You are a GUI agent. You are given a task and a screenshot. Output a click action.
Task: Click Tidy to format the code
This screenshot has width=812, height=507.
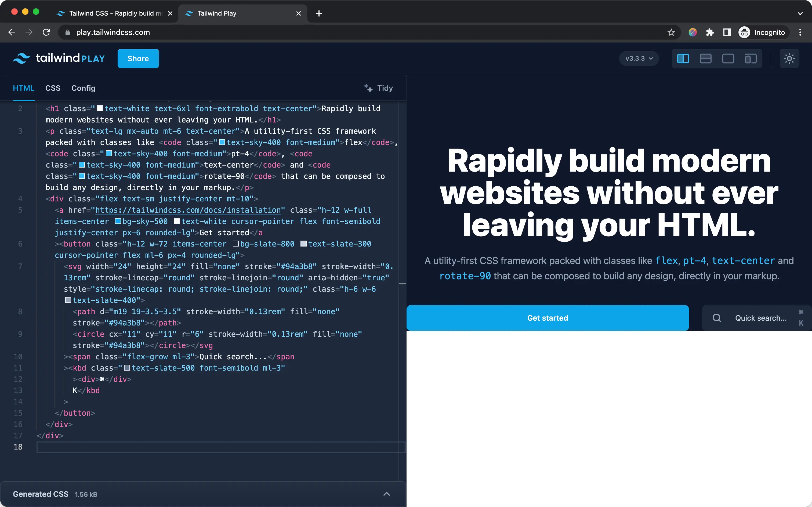(x=379, y=88)
